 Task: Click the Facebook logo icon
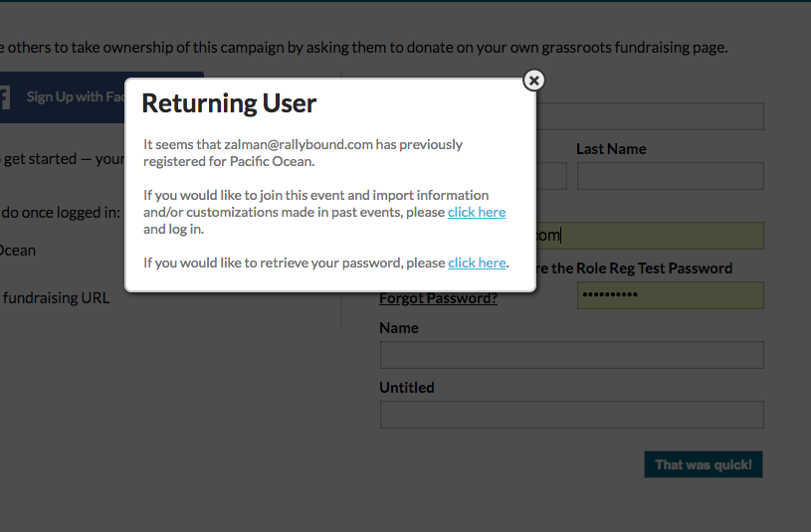pyautogui.click(x=5, y=97)
